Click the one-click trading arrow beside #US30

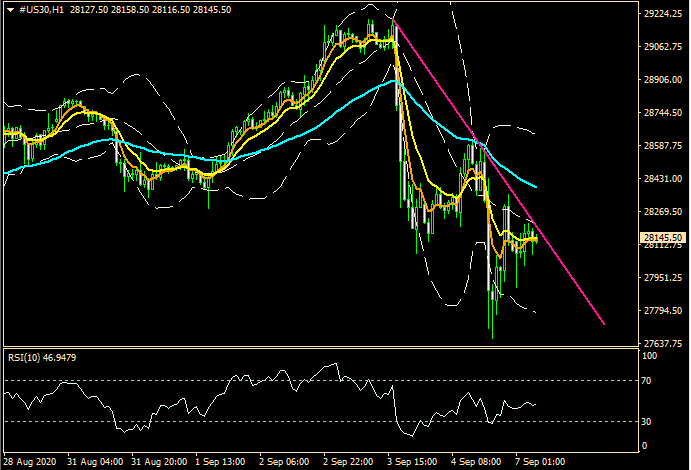pyautogui.click(x=8, y=11)
